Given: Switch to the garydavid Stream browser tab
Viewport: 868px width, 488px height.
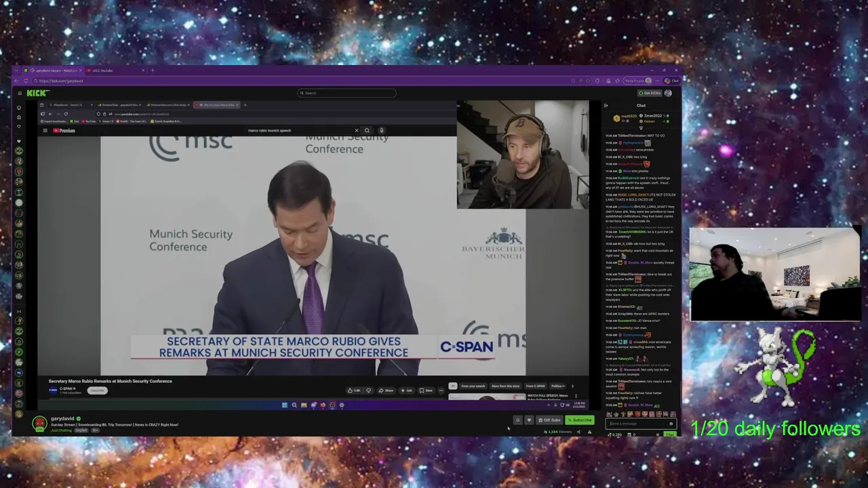Looking at the screenshot, I should coord(53,70).
